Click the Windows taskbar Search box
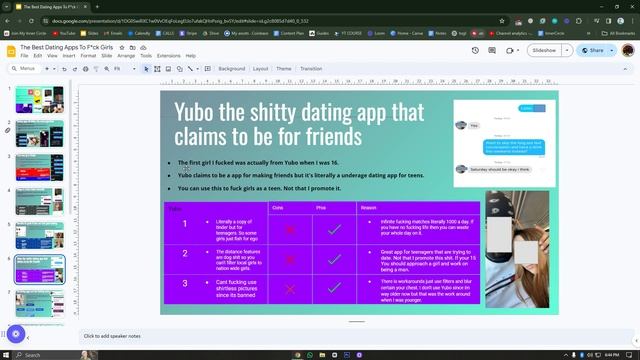The image size is (640, 360). (56, 355)
